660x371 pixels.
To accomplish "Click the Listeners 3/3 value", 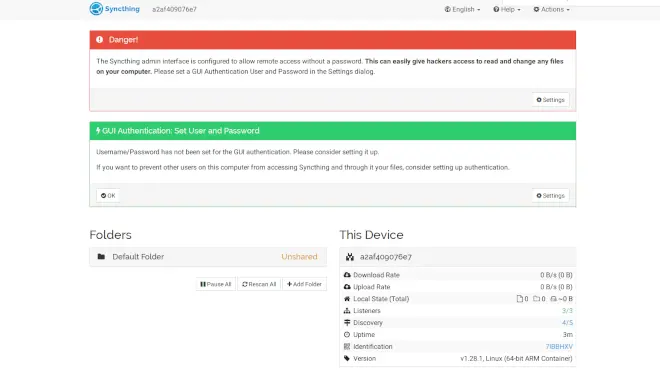I will (567, 311).
